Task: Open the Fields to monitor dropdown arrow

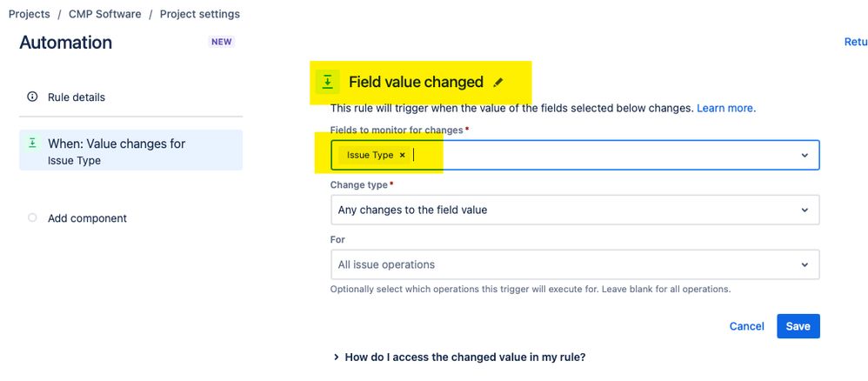Action: [x=805, y=155]
